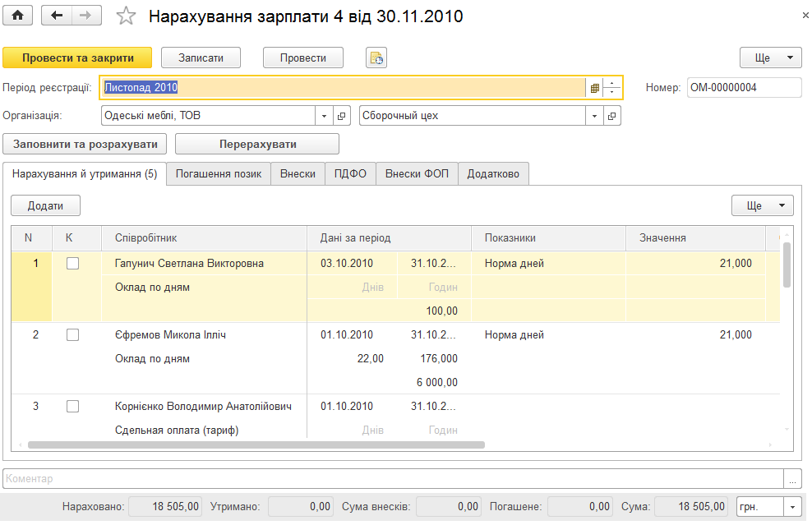
Task: Open the Внески ФОП tab
Action: click(417, 174)
